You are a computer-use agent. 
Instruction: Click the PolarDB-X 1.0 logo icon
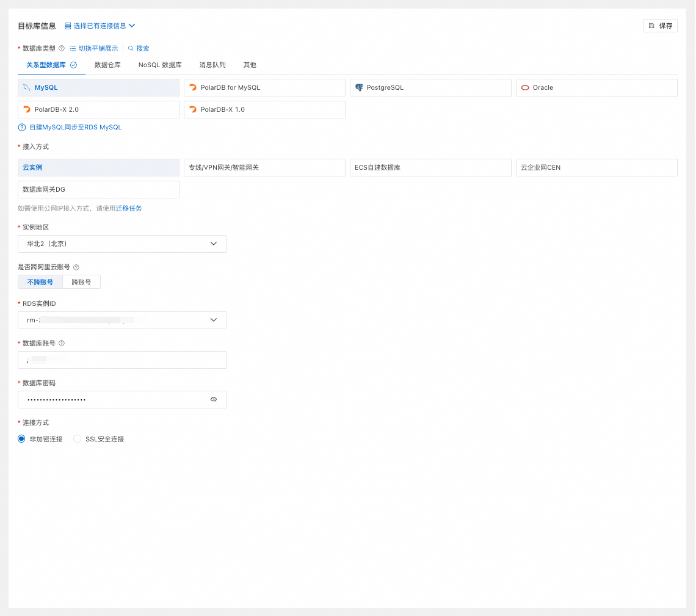193,109
